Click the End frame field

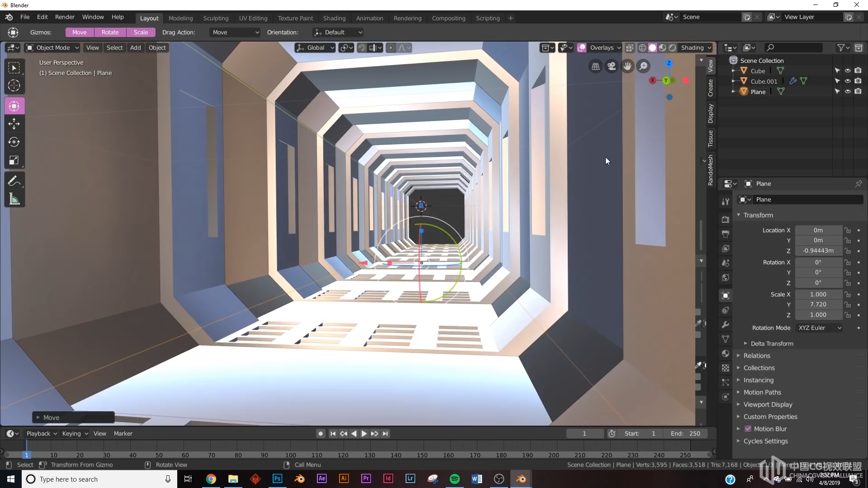pyautogui.click(x=685, y=433)
